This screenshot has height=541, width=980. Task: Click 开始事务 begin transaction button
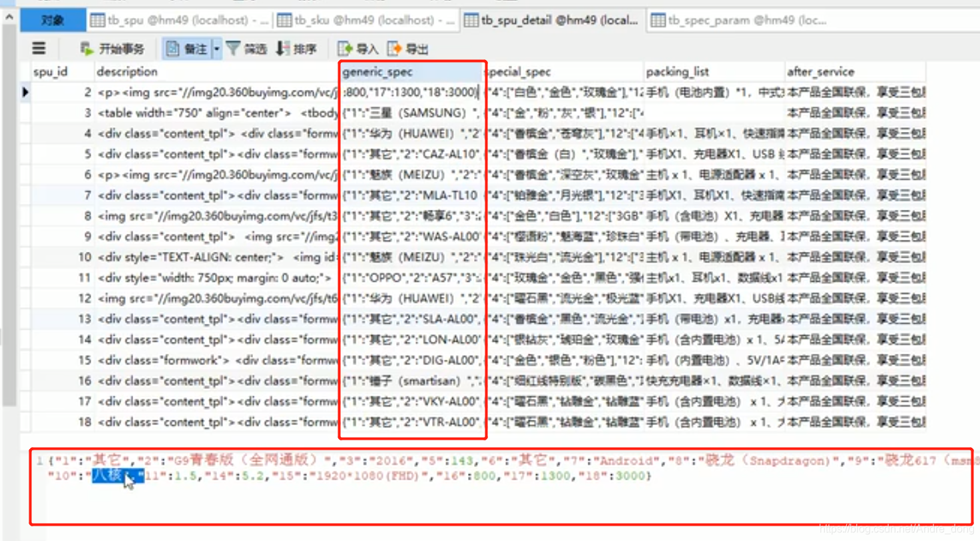(x=112, y=49)
